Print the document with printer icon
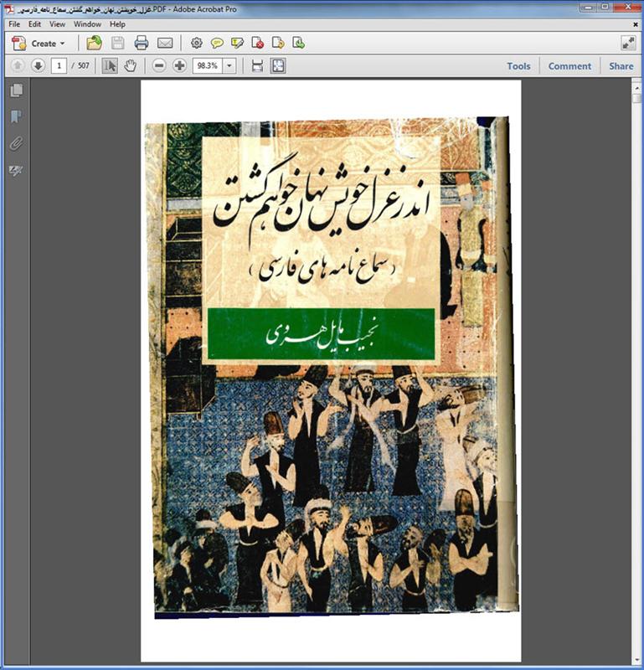 [142, 44]
